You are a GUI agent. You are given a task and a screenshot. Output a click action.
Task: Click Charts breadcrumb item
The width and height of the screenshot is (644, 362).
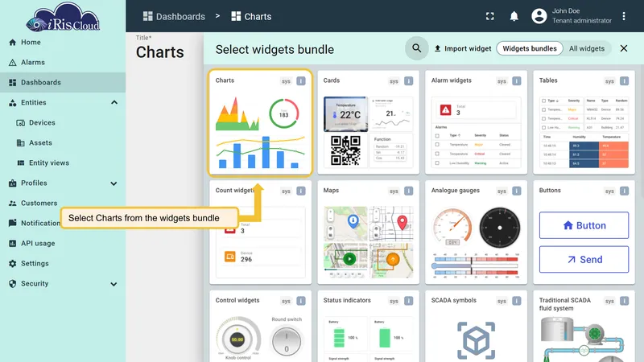click(251, 16)
